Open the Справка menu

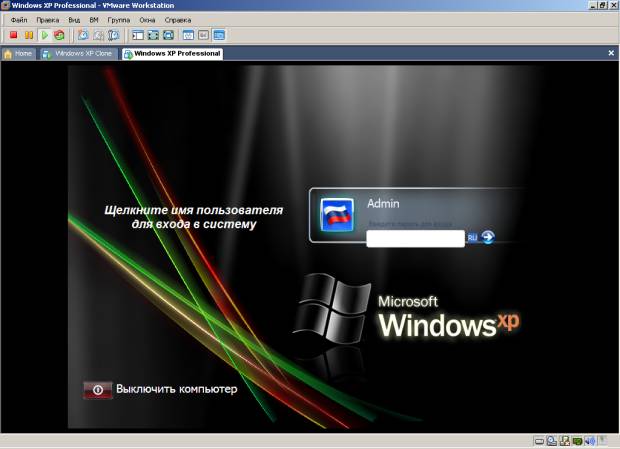tap(178, 20)
